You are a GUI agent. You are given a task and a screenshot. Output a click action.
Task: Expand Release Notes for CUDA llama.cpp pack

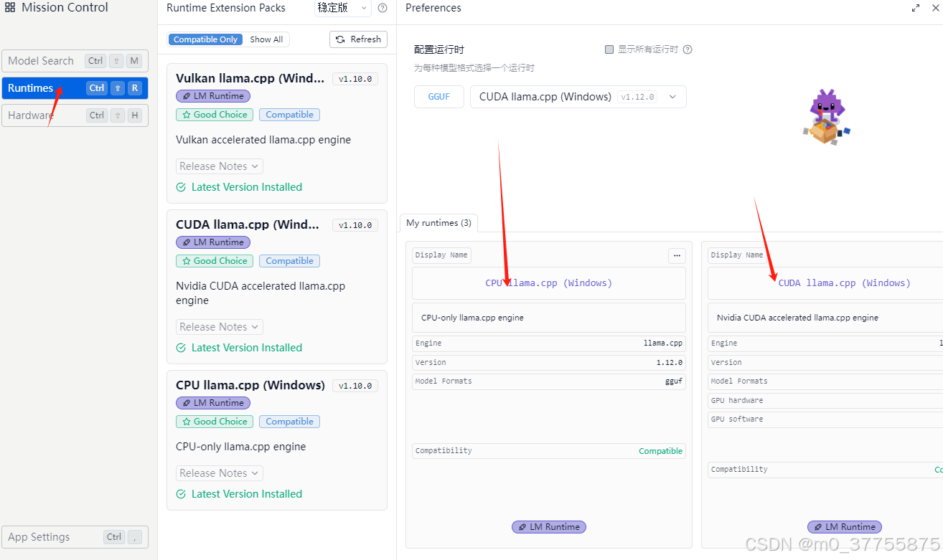220,327
